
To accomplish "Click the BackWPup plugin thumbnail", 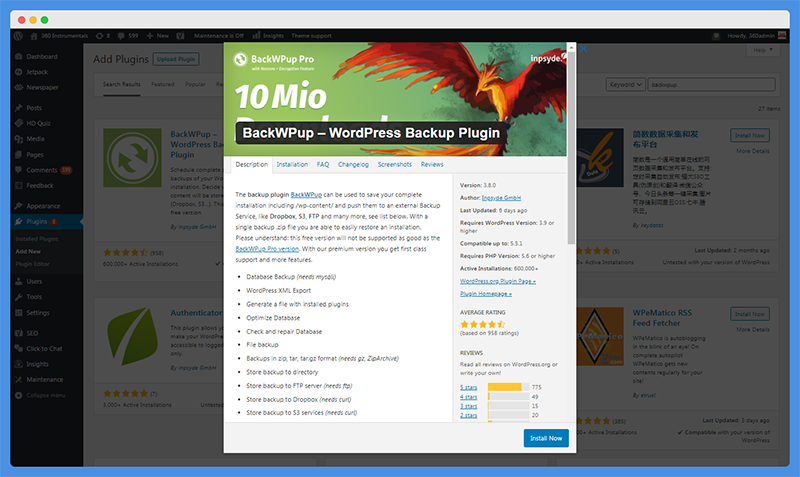I will point(132,158).
